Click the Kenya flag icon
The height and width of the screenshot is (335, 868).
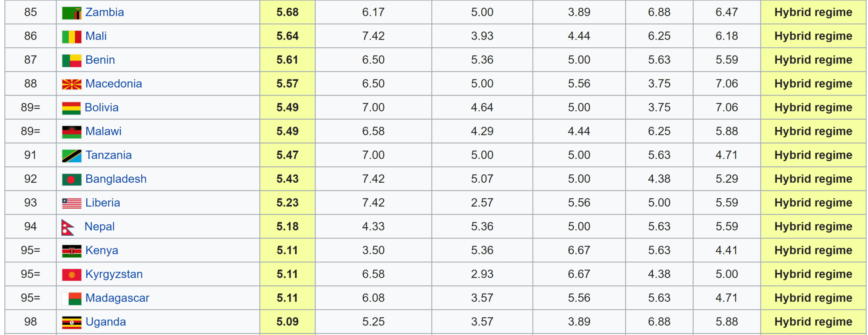point(72,251)
